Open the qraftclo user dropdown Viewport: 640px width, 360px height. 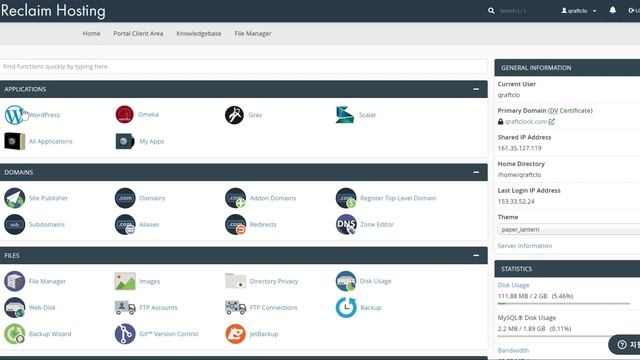tap(579, 11)
